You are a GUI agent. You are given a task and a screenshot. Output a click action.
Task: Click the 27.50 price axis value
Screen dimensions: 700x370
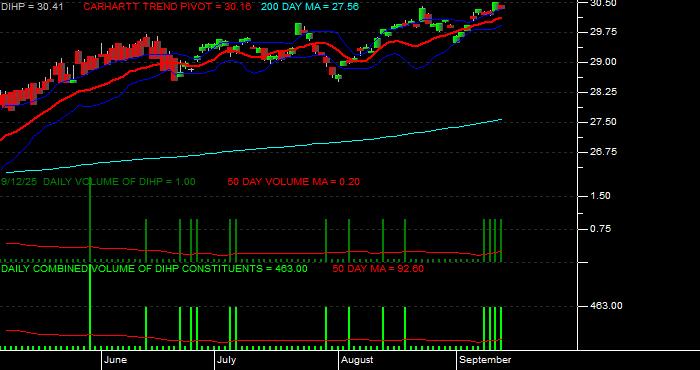(604, 122)
